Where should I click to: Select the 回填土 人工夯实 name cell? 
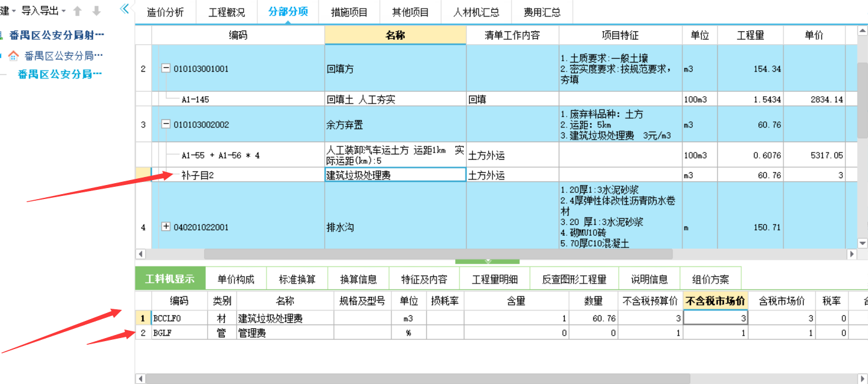pos(395,99)
